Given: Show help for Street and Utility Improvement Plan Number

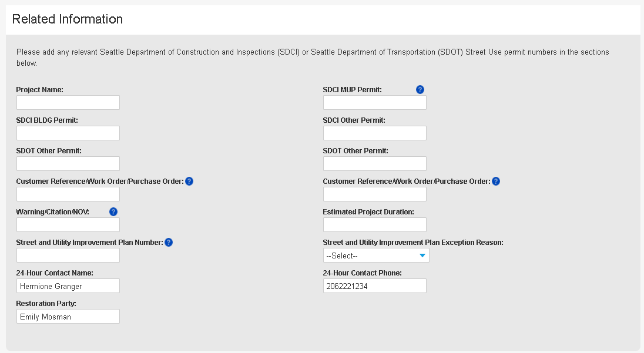Looking at the screenshot, I should pos(169,243).
